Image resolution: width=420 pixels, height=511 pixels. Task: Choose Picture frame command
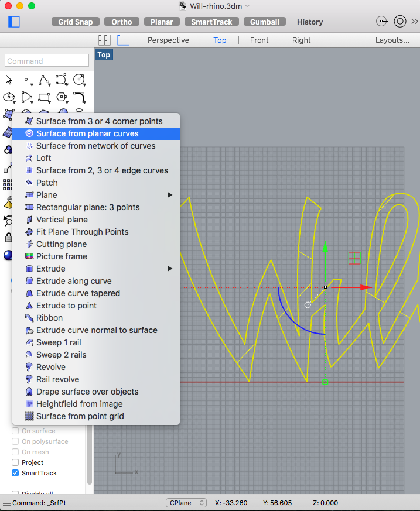tap(96, 256)
